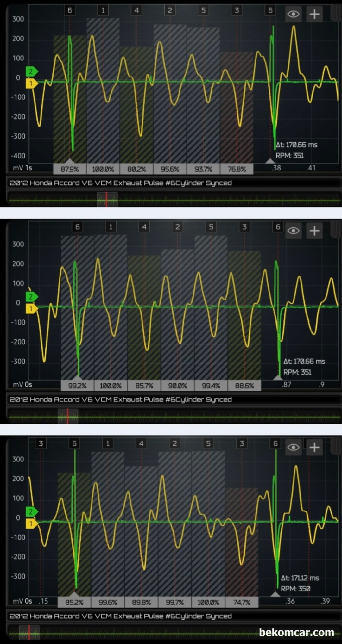Screen dimensions: 342x644
Task: Click the 74.7% cylinder value in bottom panel
Action: click(x=242, y=602)
